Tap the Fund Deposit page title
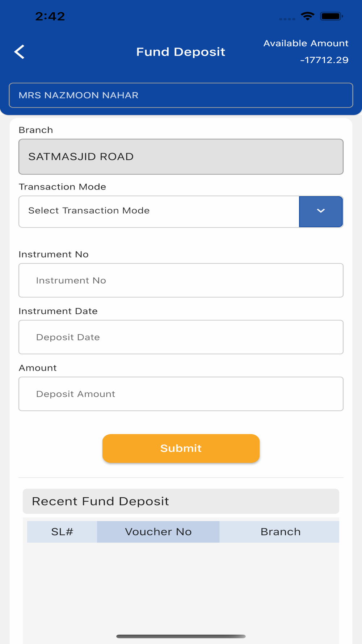The width and height of the screenshot is (362, 644). pos(181,52)
